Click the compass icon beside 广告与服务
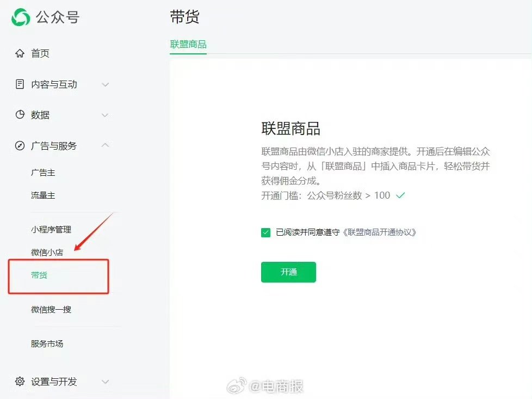The width and height of the screenshot is (532, 399). [20, 146]
